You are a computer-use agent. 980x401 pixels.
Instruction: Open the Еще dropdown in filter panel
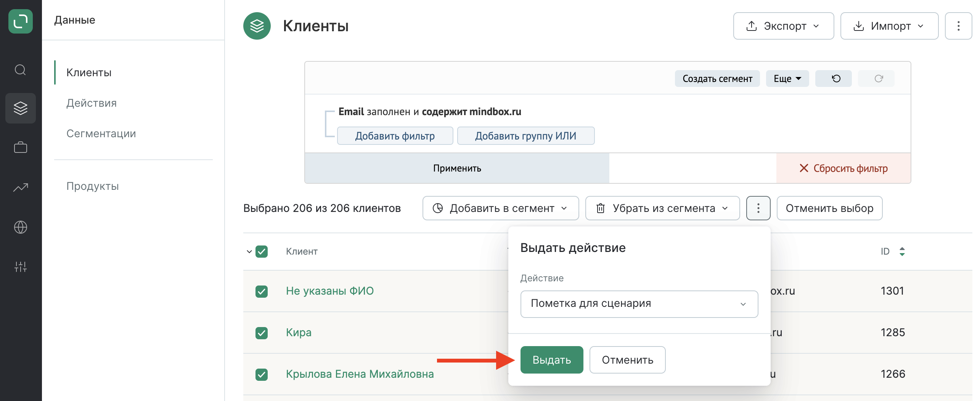pyautogui.click(x=787, y=79)
